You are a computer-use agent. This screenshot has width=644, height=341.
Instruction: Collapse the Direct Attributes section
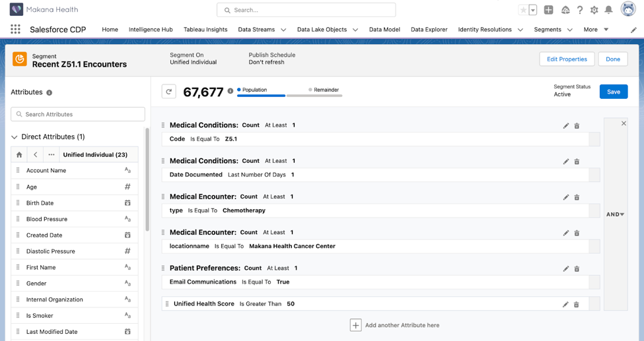[15, 137]
